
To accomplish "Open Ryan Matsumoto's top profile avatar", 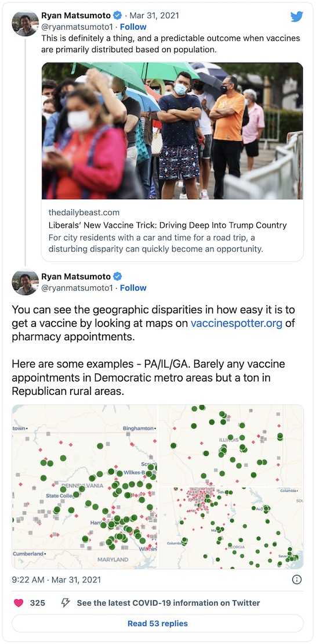I will click(26, 23).
